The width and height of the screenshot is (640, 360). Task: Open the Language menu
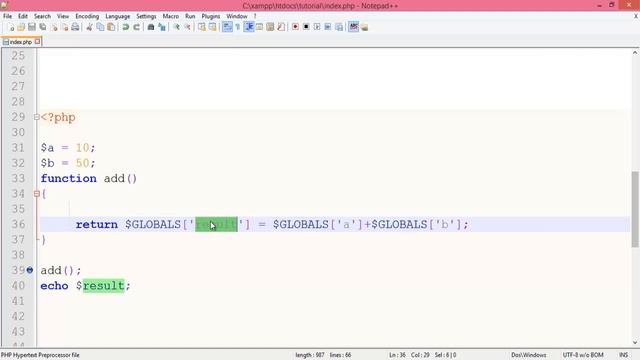pyautogui.click(x=118, y=16)
